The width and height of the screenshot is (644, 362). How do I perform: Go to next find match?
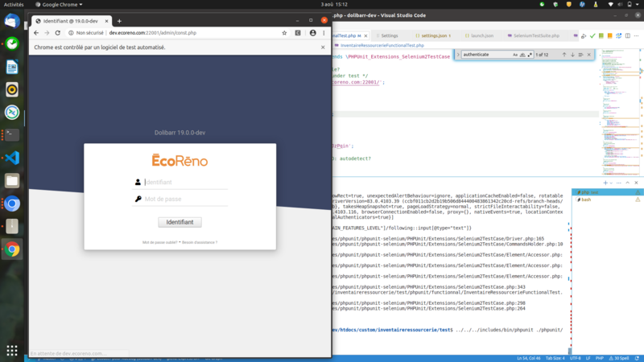tap(572, 55)
